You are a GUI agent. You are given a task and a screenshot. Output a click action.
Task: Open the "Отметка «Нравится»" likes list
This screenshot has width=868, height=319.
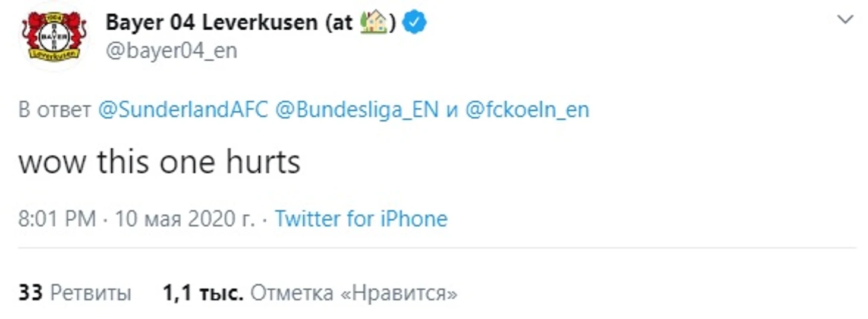[354, 293]
